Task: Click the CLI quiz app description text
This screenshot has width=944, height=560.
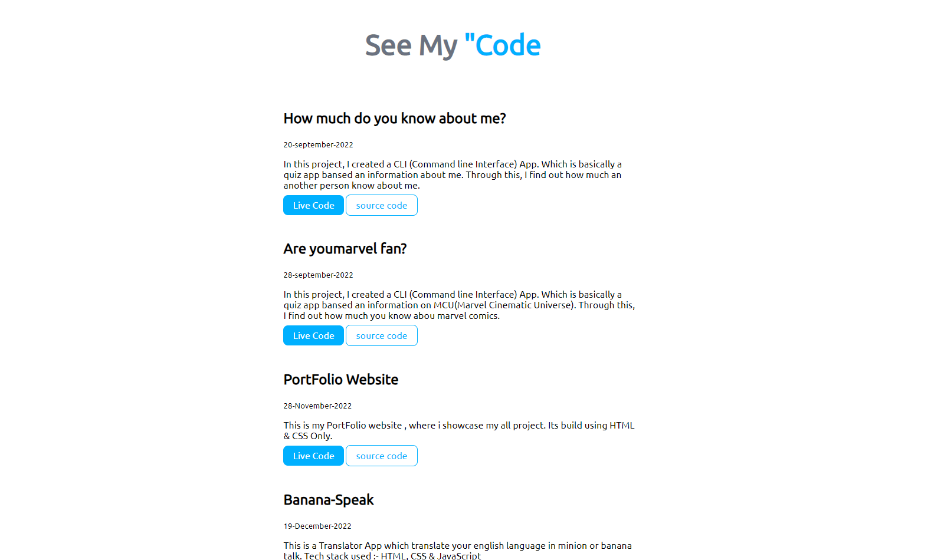Action: (x=452, y=174)
